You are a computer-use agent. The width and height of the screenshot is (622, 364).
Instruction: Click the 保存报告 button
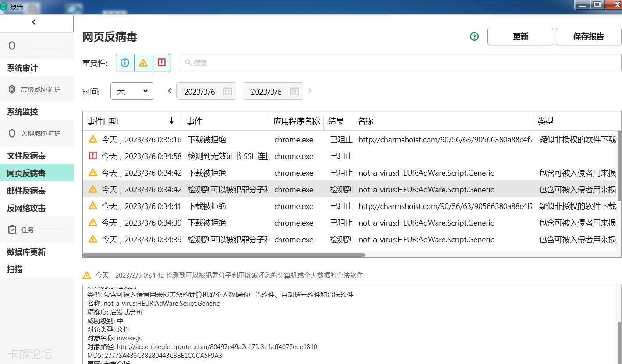(x=589, y=37)
